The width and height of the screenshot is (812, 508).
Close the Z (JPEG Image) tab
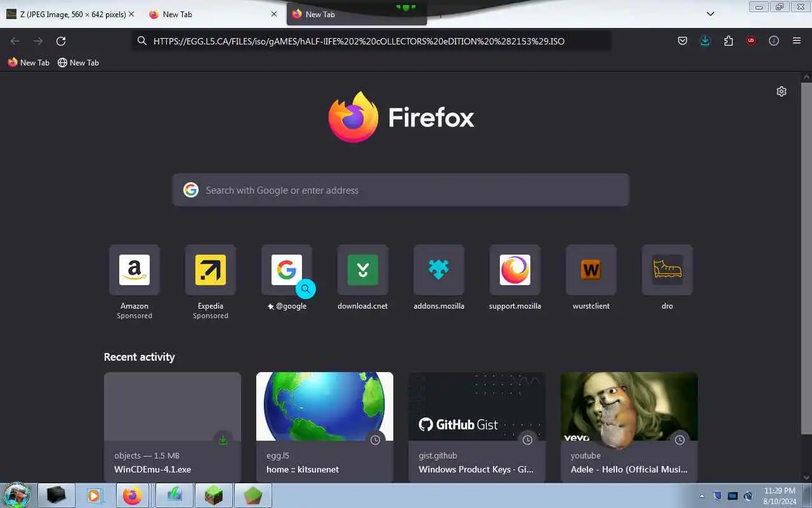click(131, 14)
